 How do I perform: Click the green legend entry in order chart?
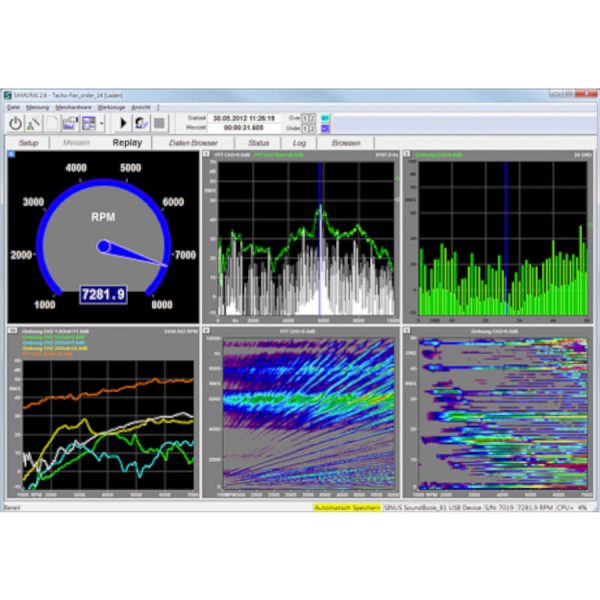(54, 337)
